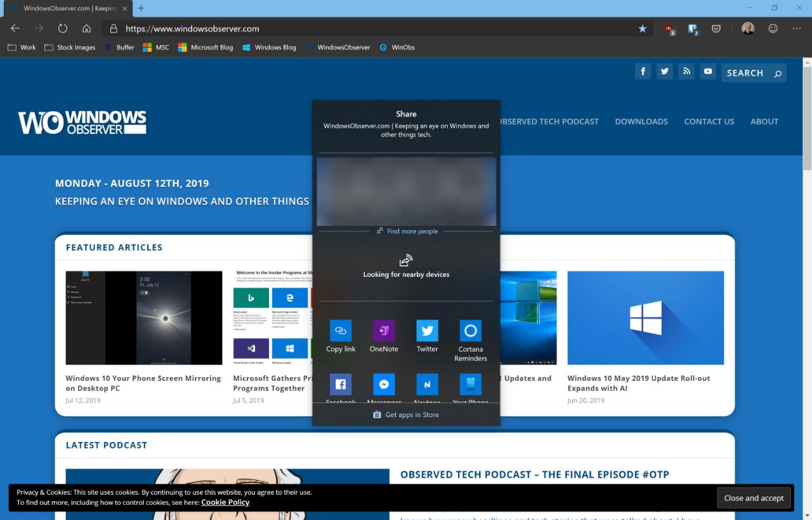Click Looking for nearby devices
812x520 pixels.
[x=406, y=267]
